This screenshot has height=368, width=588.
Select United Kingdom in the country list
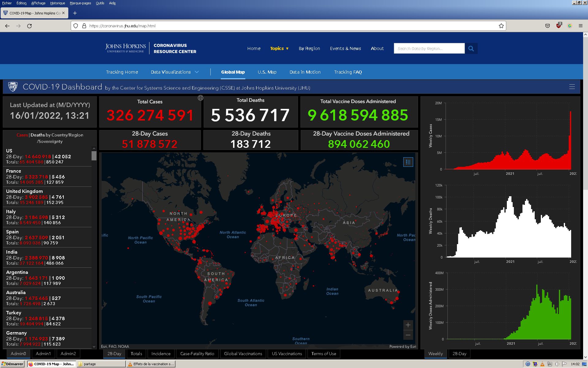(x=47, y=197)
